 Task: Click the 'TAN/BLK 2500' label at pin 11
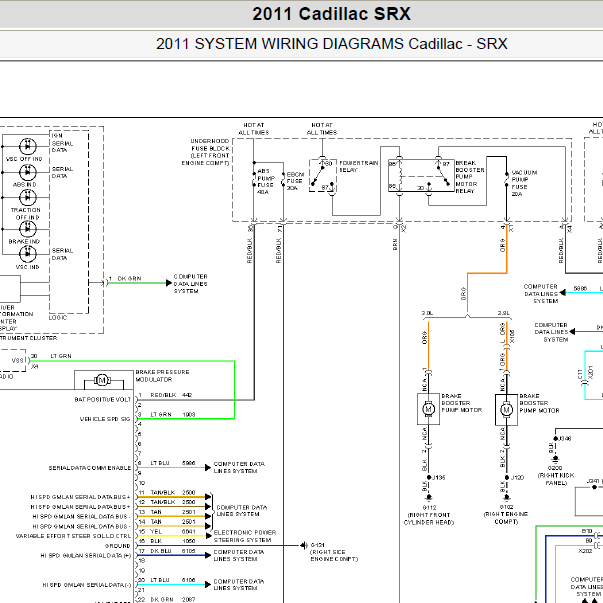173,492
